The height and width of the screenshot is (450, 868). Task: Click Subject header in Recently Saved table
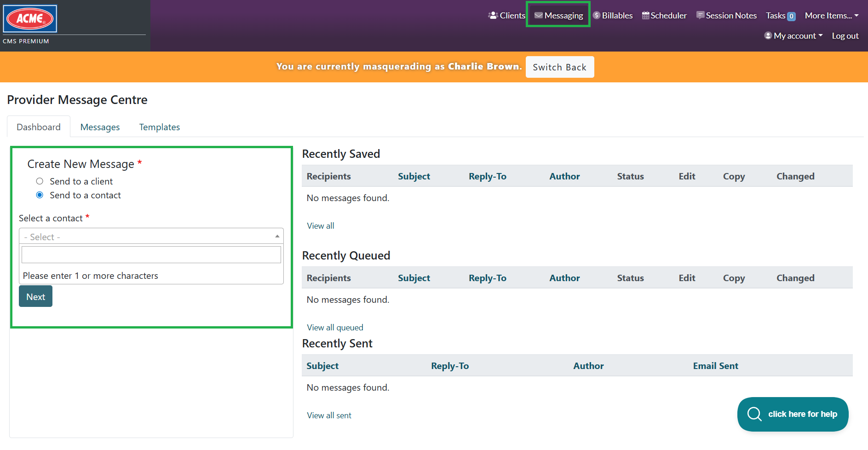[x=414, y=176]
